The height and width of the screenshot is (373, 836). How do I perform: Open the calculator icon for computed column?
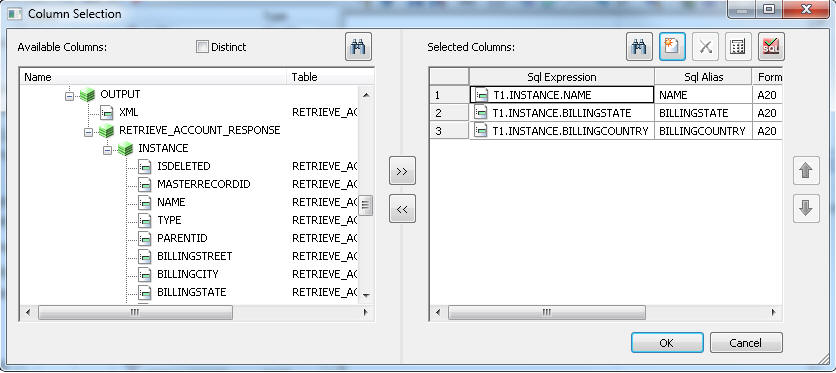(738, 47)
